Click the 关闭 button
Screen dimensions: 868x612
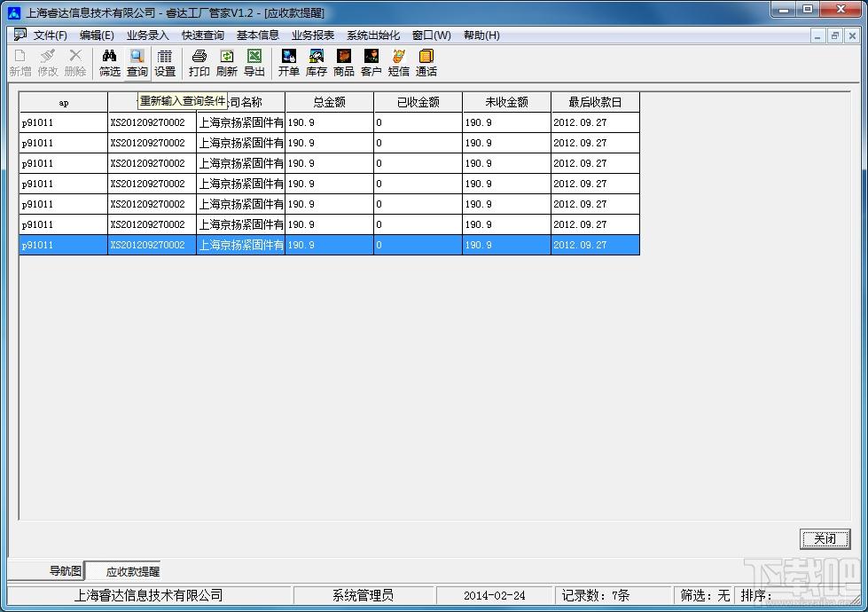click(x=825, y=538)
